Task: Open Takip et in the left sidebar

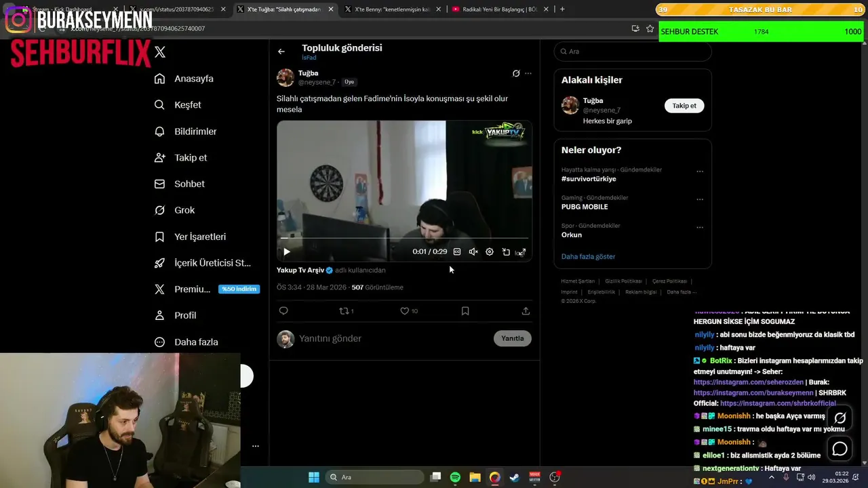Action: (180, 157)
